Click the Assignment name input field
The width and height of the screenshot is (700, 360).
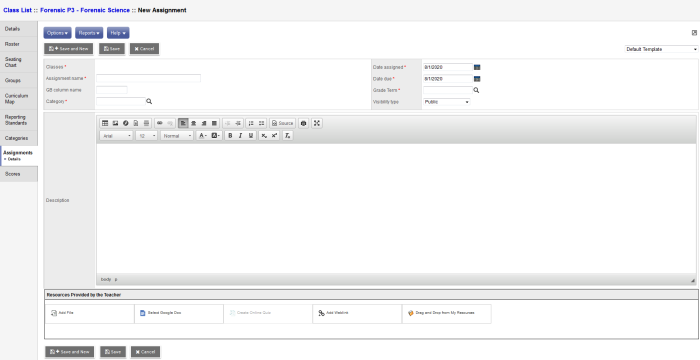(149, 78)
